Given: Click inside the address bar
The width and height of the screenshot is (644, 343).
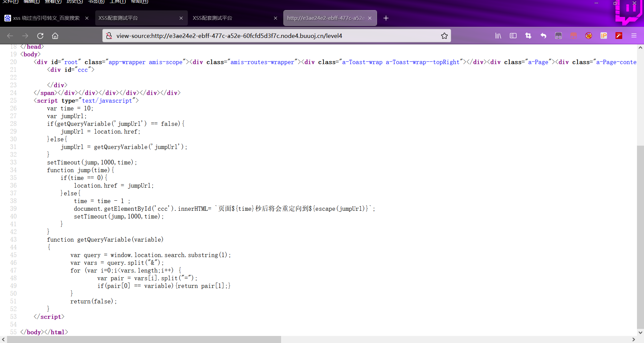Looking at the screenshot, I should pyautogui.click(x=235, y=36).
